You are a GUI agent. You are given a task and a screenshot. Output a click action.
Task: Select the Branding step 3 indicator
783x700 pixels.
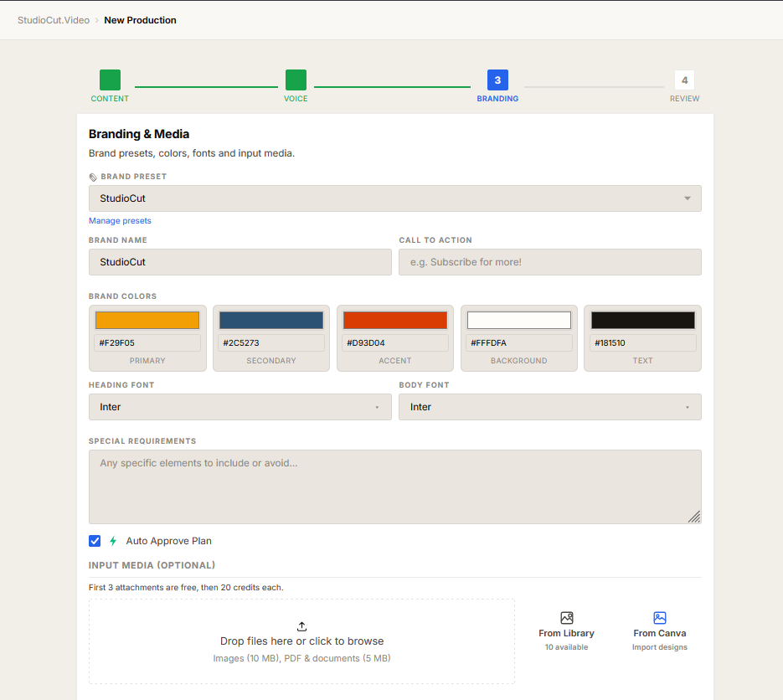tap(497, 80)
